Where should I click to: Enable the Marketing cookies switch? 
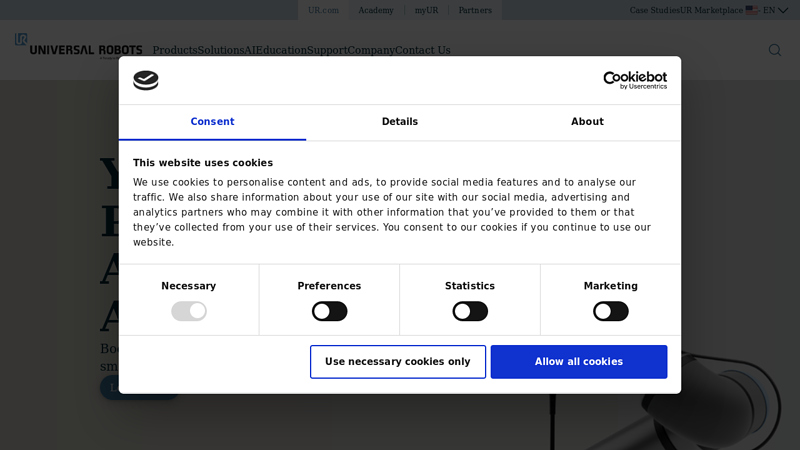coord(611,311)
